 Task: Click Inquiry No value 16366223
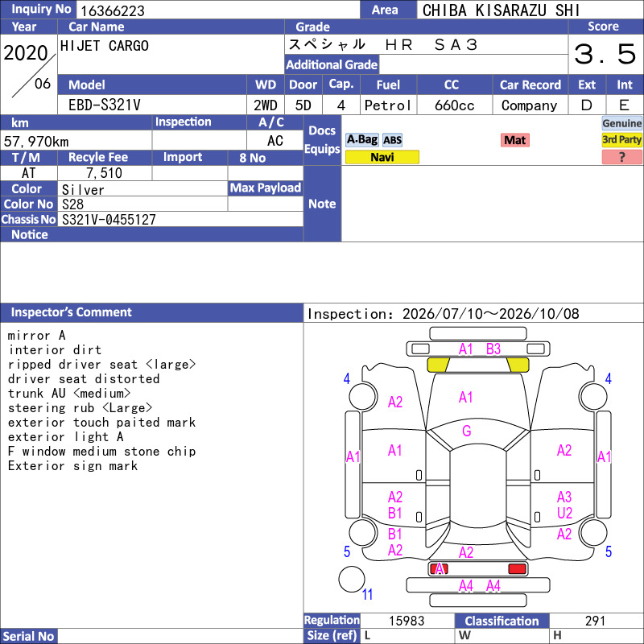coord(113,10)
